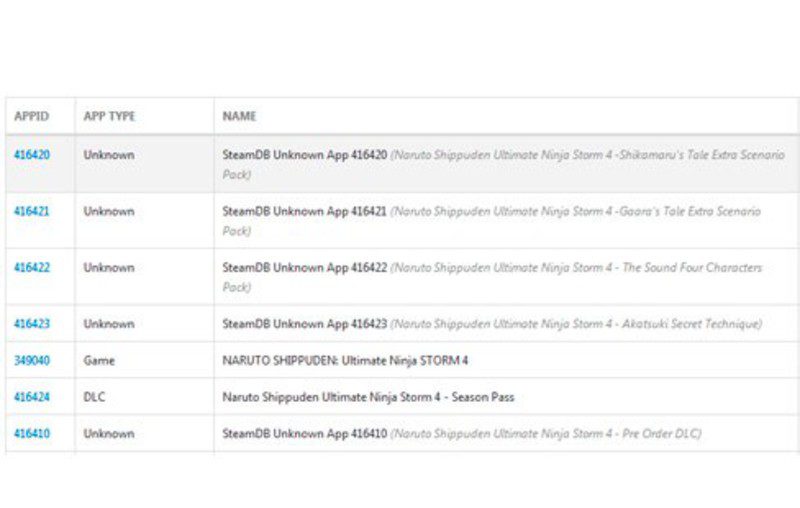Sort by the NAME column header
The image size is (800, 508).
(x=239, y=117)
